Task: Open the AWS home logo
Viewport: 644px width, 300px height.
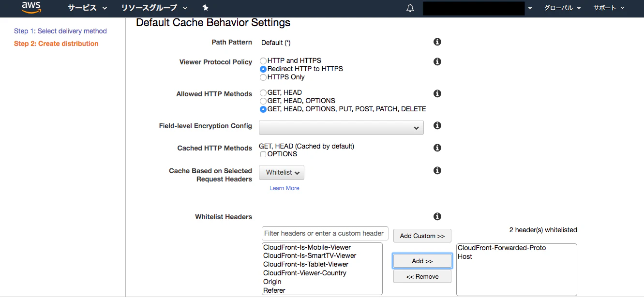Action: (31, 8)
